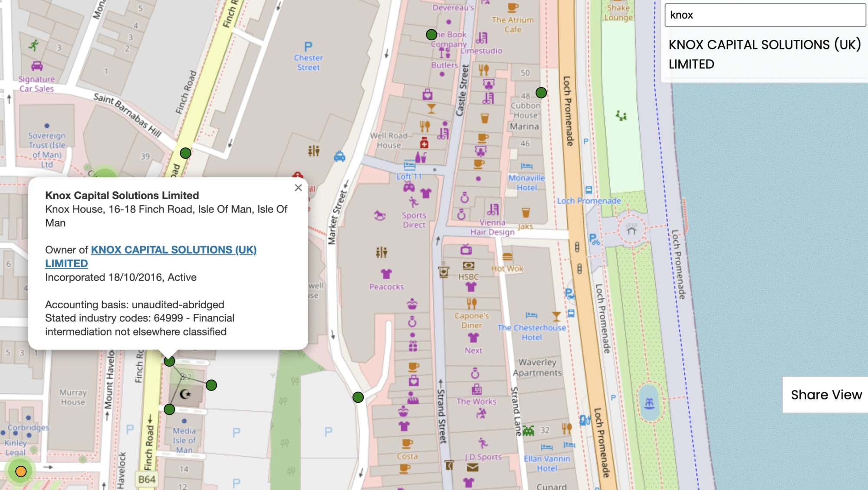Click the Chester Street parking icon
The width and height of the screenshot is (868, 490).
(x=308, y=46)
